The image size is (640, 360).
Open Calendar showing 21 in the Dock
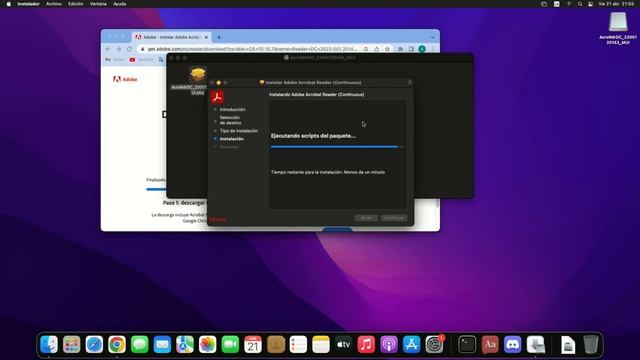coord(253,345)
